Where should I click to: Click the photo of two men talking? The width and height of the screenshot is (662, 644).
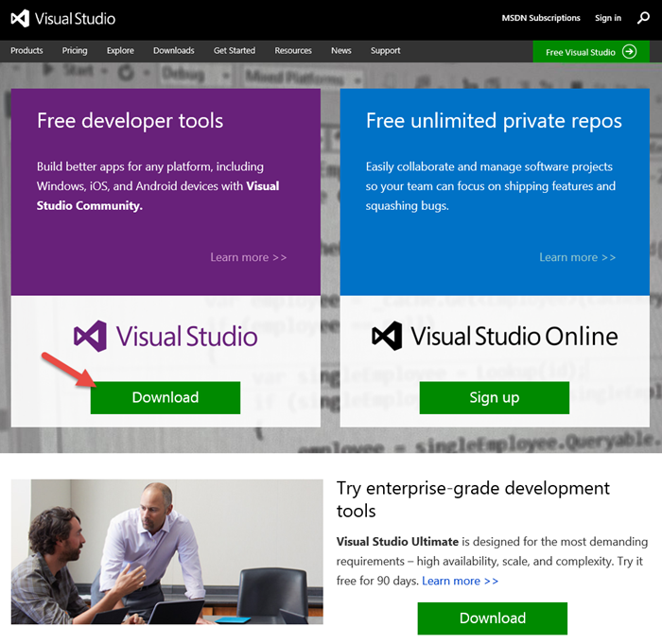166,551
